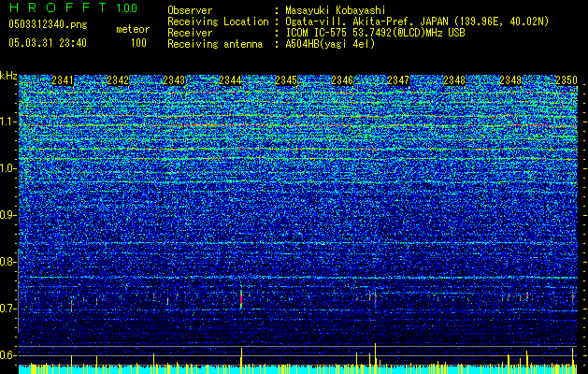Select the 2344 time marker
This screenshot has width=588, height=374.
pos(231,81)
